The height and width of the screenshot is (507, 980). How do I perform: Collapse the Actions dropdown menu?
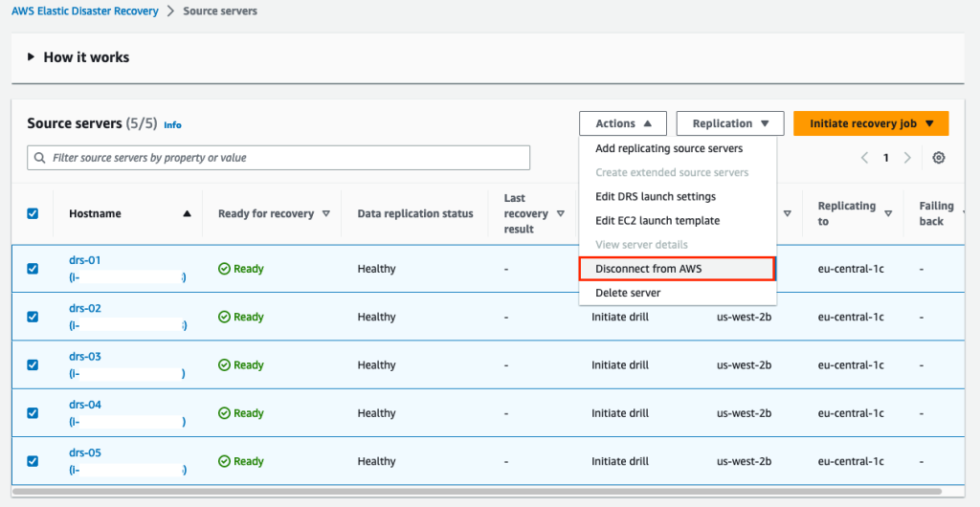click(x=622, y=123)
